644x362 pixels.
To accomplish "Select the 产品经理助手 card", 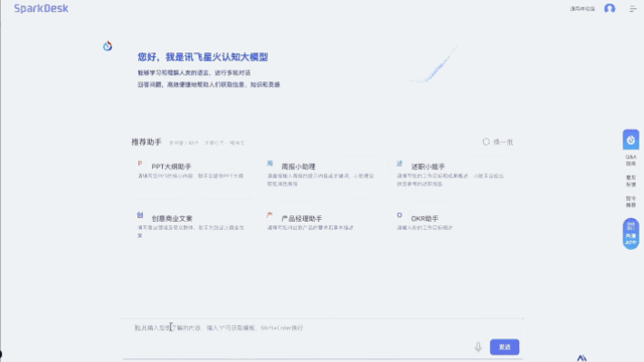I will 321,225.
